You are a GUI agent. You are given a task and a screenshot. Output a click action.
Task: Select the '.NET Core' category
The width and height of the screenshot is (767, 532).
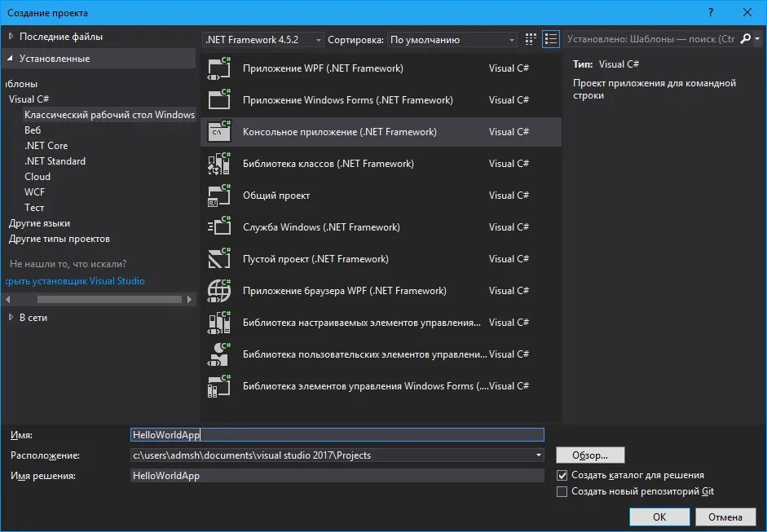click(x=46, y=146)
